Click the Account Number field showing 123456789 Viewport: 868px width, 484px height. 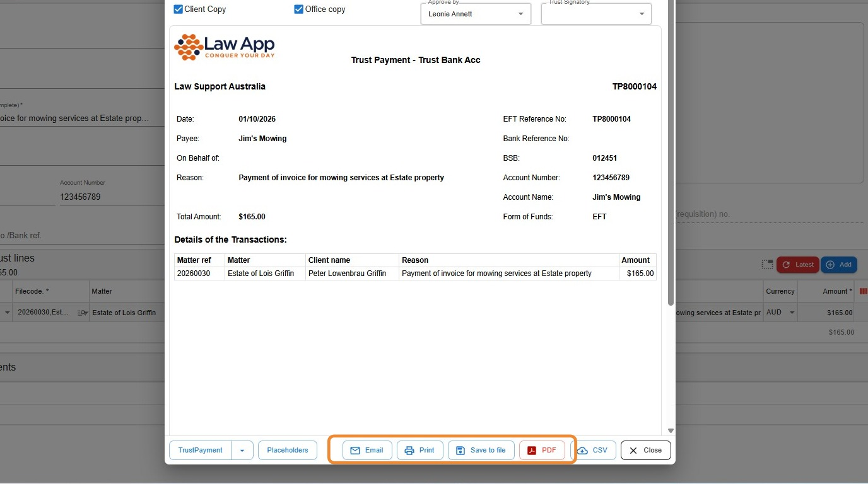[111, 197]
